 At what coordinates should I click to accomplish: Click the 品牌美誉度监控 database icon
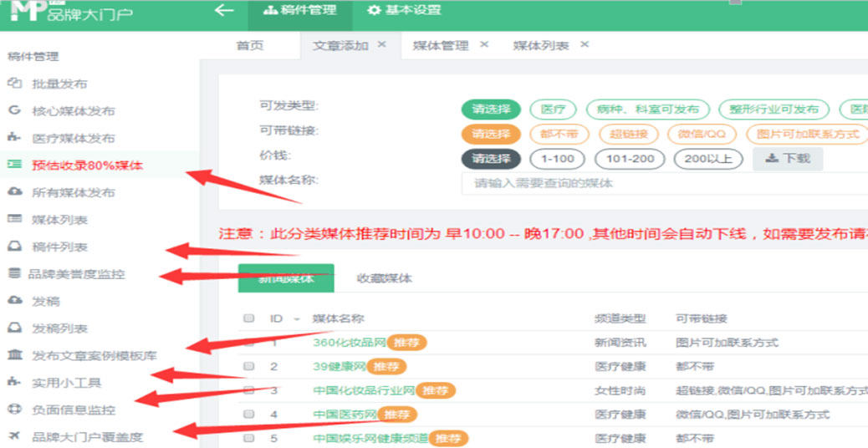click(x=13, y=273)
